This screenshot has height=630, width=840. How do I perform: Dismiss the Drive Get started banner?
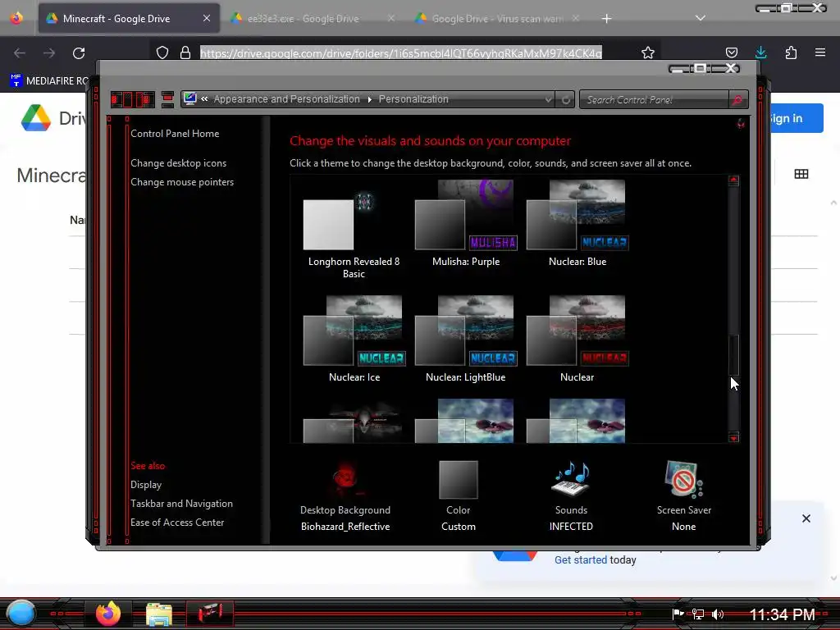pos(806,518)
